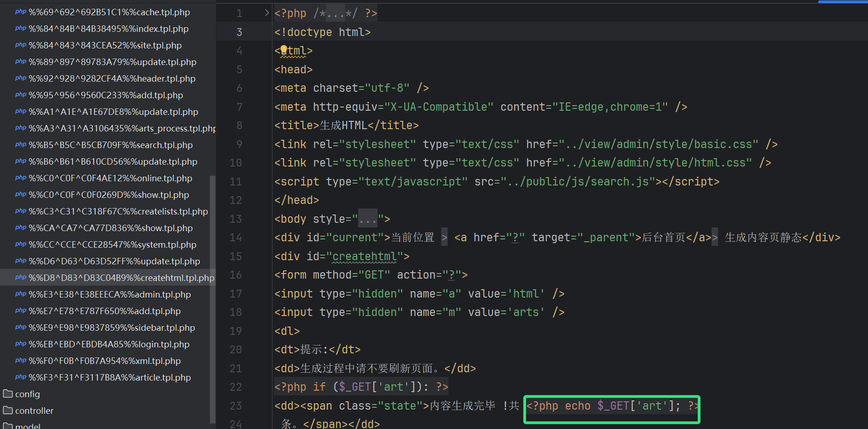Click PHP icon beside login.tpl.php

coord(20,344)
